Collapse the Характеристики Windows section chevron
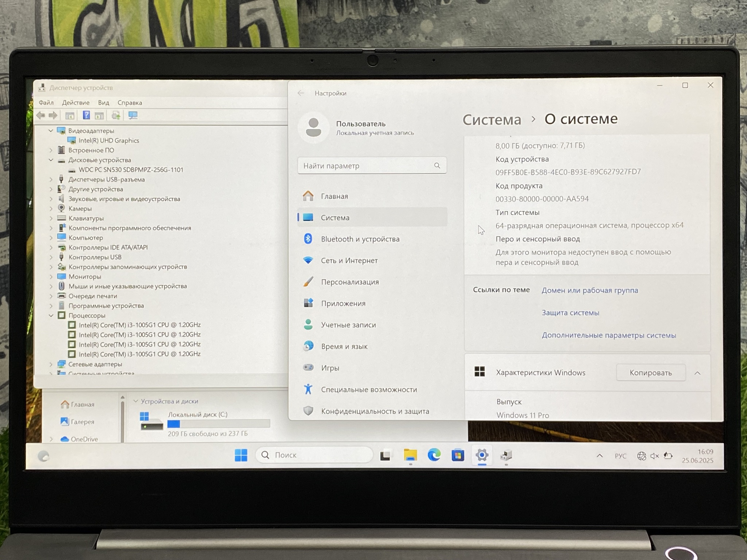The image size is (747, 560). (x=697, y=373)
